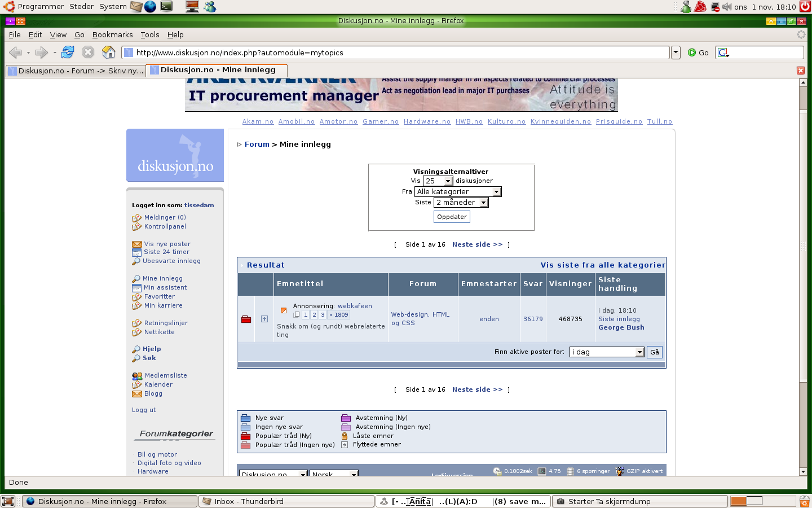This screenshot has height=508, width=812.
Task: Open Vis siste fra alle kategorier link
Action: 603,265
